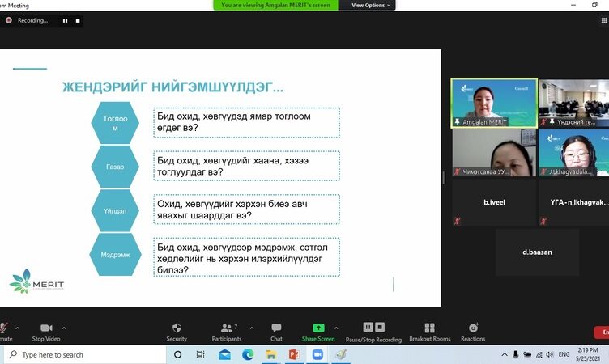Click the red End meeting button
609x364 pixels.
point(603,332)
